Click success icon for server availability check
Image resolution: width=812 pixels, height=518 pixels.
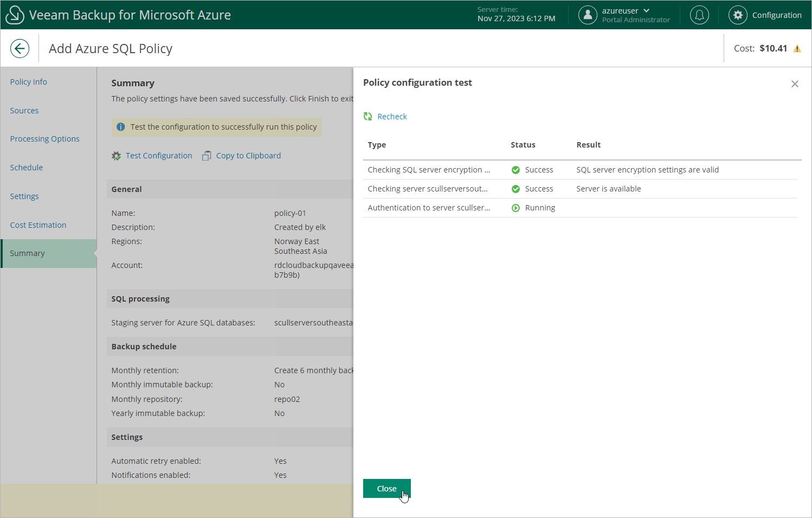[x=515, y=189]
